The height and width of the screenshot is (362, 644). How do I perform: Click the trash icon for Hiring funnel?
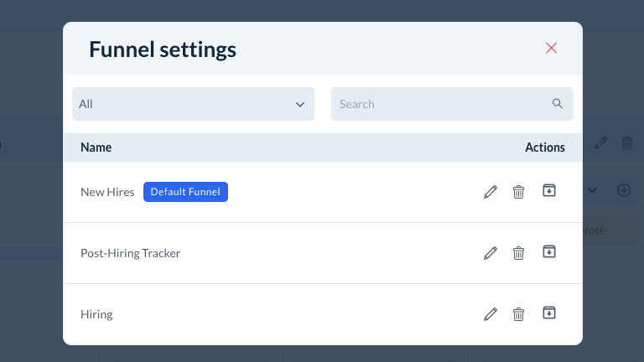point(518,314)
